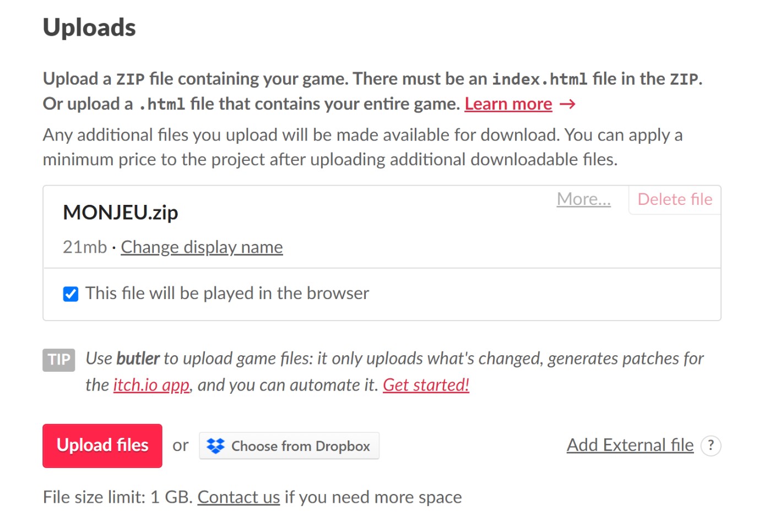Click the 'played in the browser' label text
780x532 pixels.
[x=227, y=294]
